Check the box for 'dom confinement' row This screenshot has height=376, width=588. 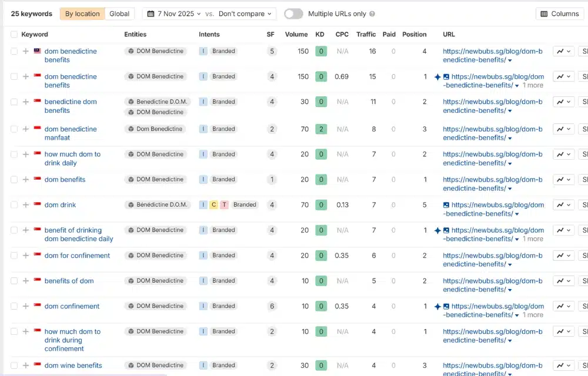tap(14, 306)
